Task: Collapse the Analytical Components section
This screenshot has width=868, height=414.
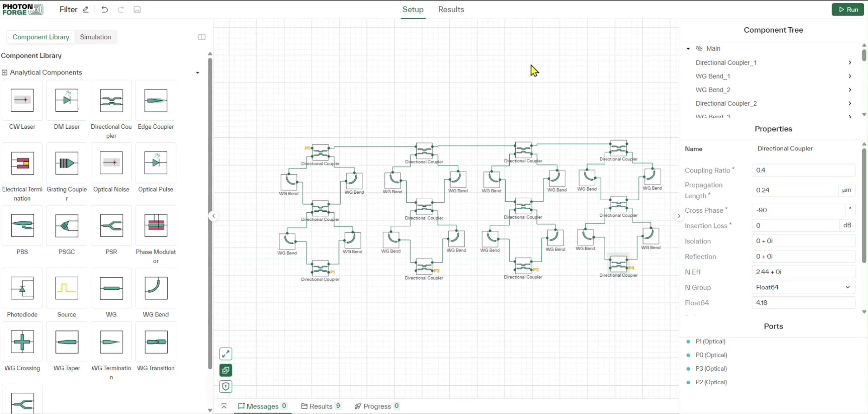Action: click(x=197, y=72)
